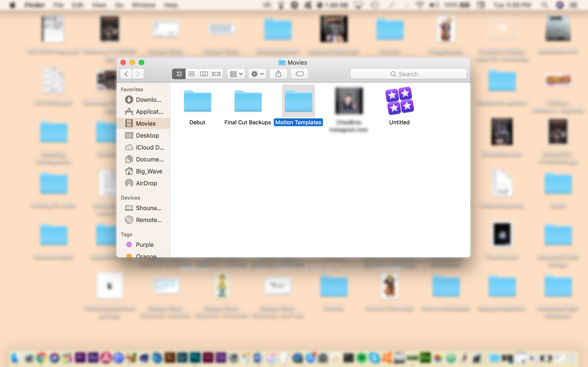Switch to column view mode
This screenshot has width=588, height=367.
204,74
